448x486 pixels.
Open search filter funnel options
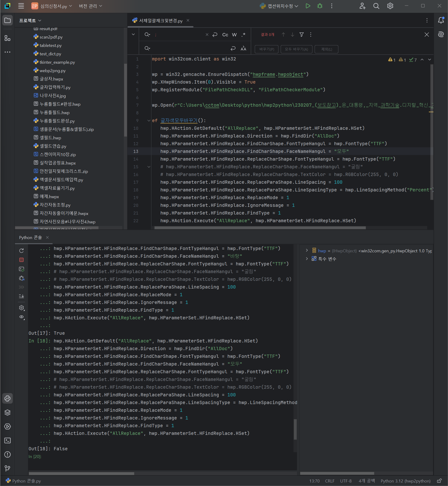coord(302,35)
